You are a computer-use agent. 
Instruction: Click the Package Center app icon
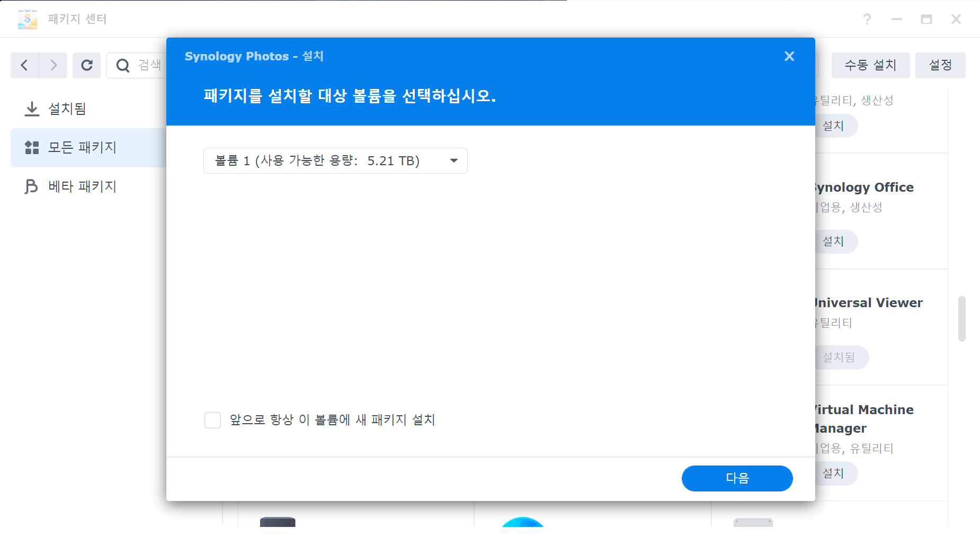point(28,19)
